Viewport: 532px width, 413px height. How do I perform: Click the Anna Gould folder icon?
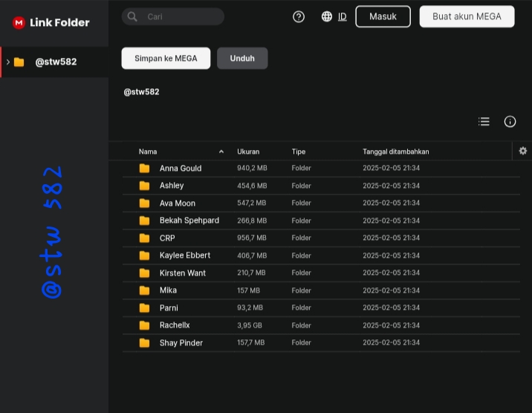144,168
